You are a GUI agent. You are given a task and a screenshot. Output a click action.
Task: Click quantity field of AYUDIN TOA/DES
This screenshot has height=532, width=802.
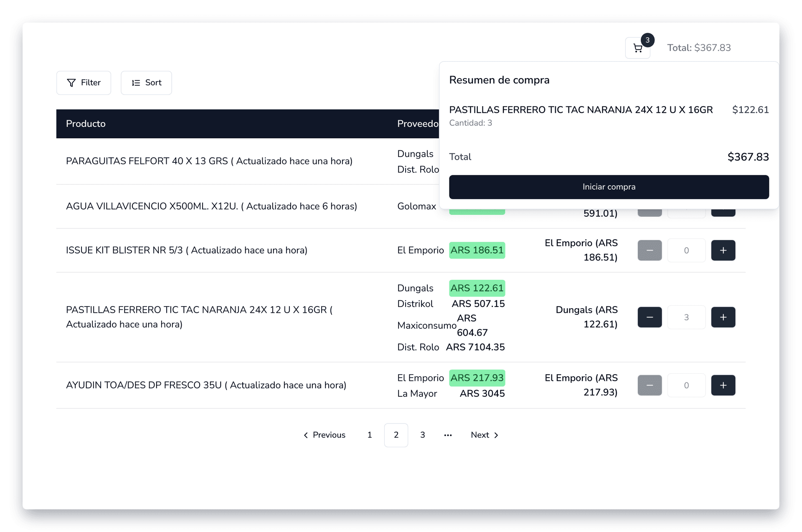686,385
